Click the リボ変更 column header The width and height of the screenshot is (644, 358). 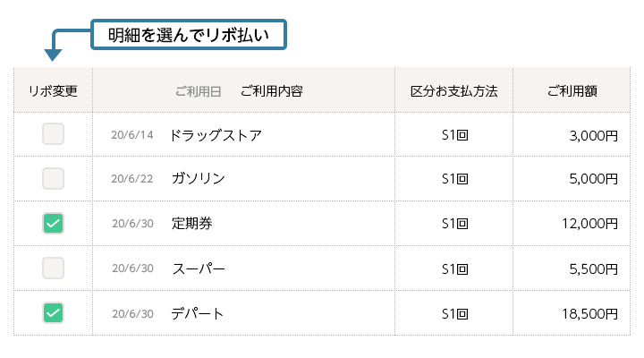53,90
